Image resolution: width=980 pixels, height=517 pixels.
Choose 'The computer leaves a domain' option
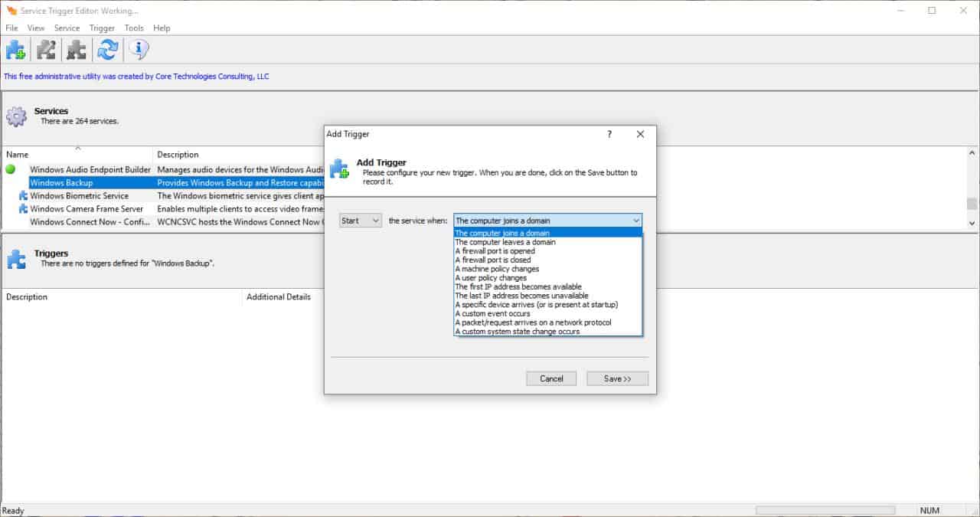point(547,242)
